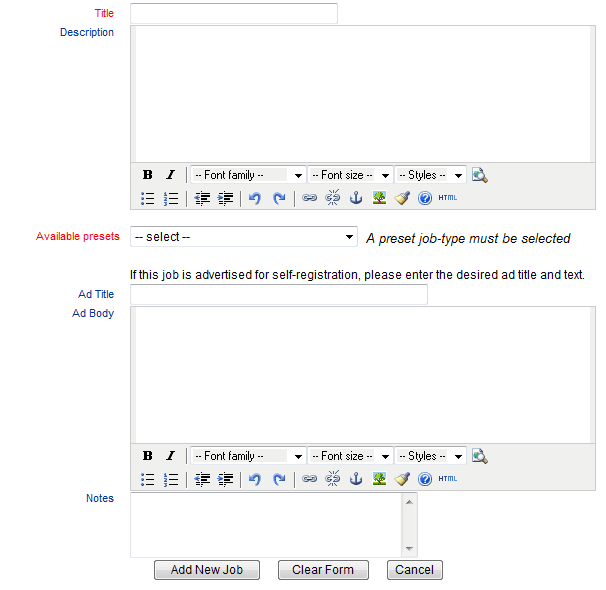This screenshot has width=606, height=590.
Task: Expand the Font size dropdown in Ad Body toolbar
Action: (x=350, y=456)
